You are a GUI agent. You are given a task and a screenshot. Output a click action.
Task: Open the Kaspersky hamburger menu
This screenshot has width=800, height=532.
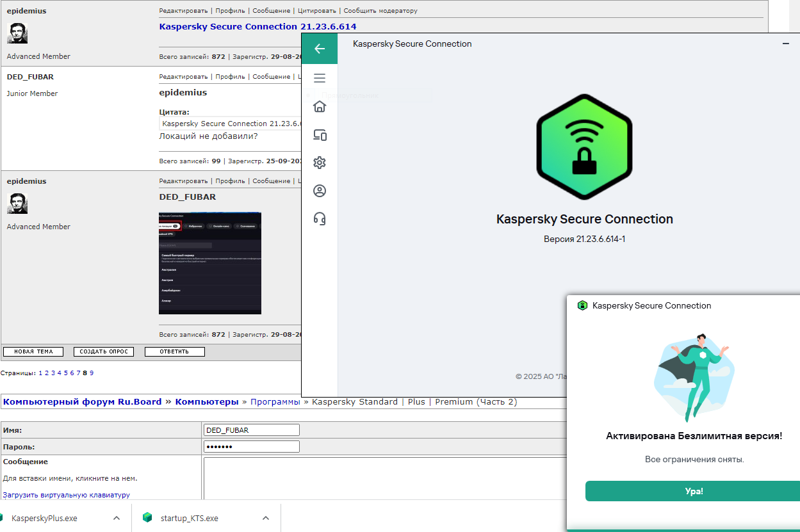(320, 78)
